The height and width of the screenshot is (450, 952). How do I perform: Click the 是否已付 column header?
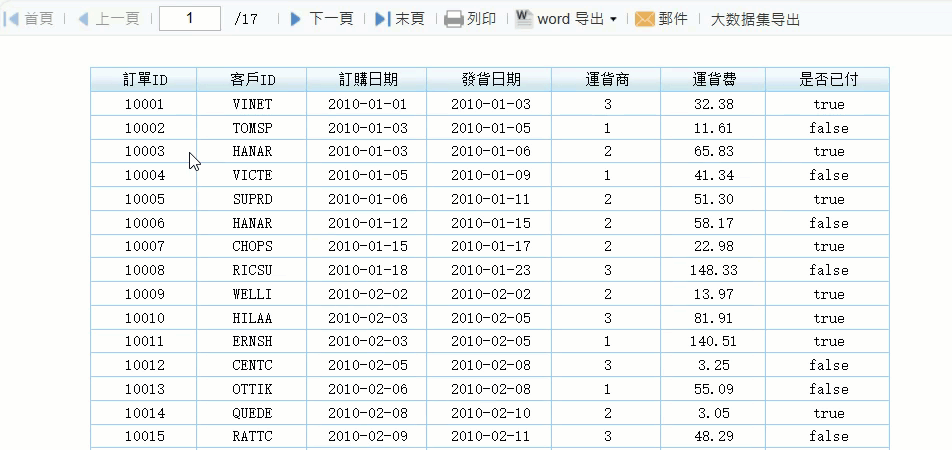pyautogui.click(x=828, y=80)
